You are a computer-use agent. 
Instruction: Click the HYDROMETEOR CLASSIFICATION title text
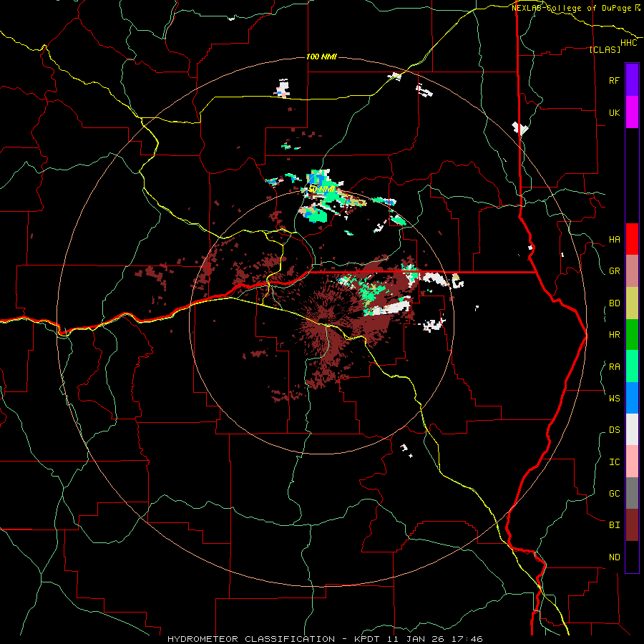[251, 639]
